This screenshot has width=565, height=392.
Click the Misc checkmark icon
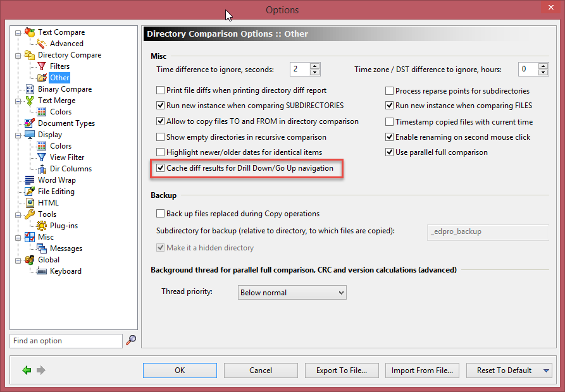point(30,237)
